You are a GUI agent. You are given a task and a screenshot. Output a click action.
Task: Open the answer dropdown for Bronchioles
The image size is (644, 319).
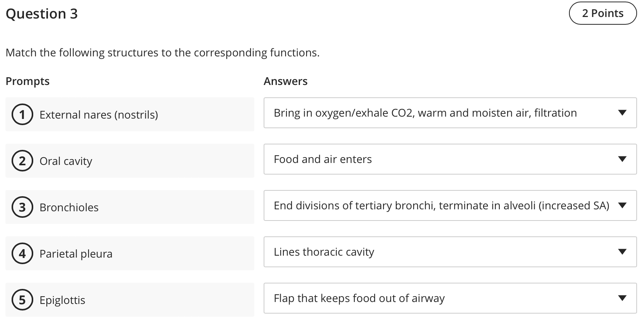pyautogui.click(x=450, y=205)
